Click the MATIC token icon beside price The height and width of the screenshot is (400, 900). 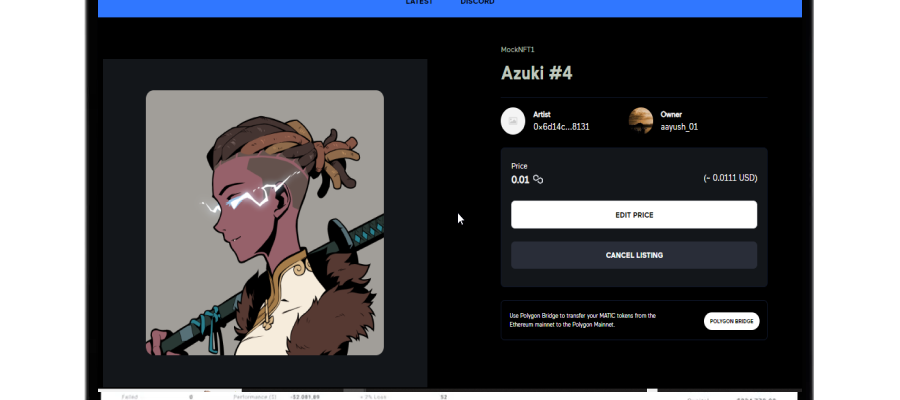pos(538,180)
